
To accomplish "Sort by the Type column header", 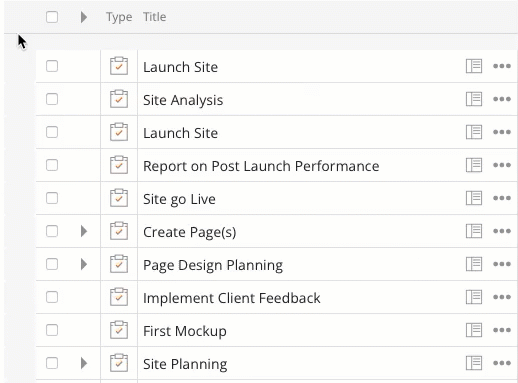I will point(119,17).
